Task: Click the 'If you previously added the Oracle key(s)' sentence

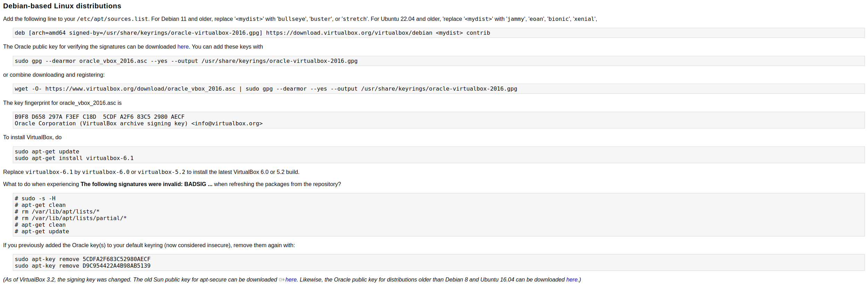Action: 149,245
